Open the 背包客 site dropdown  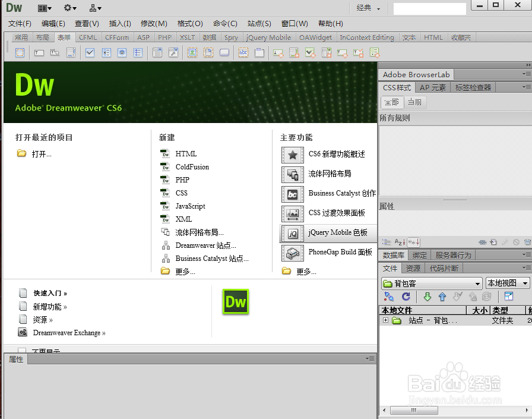point(432,283)
